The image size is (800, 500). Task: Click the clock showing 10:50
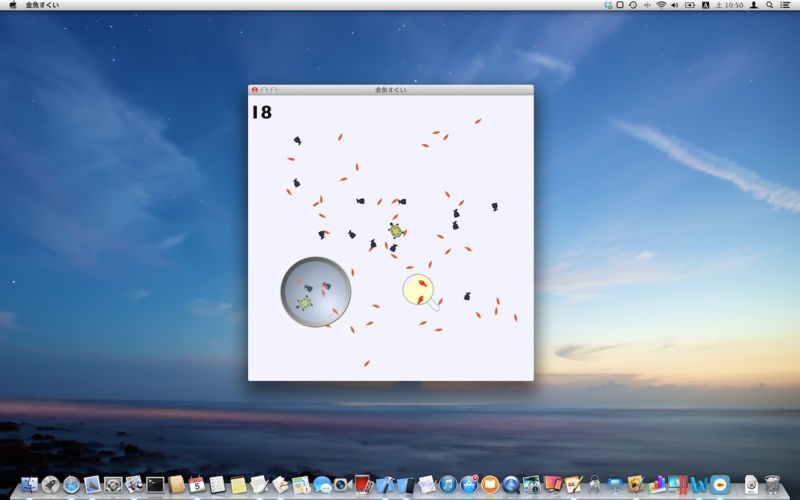coord(733,5)
